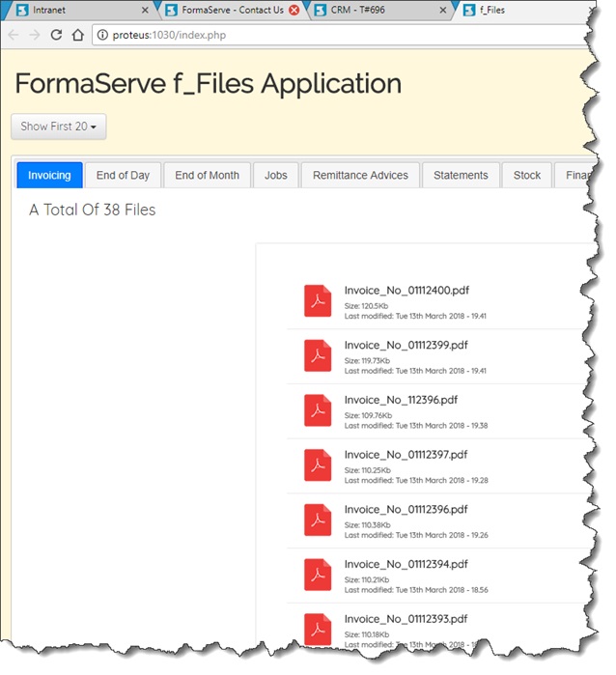The height and width of the screenshot is (675, 616).
Task: Click the PDF icon for Invoice_No_112396.pdf
Action: coord(318,410)
